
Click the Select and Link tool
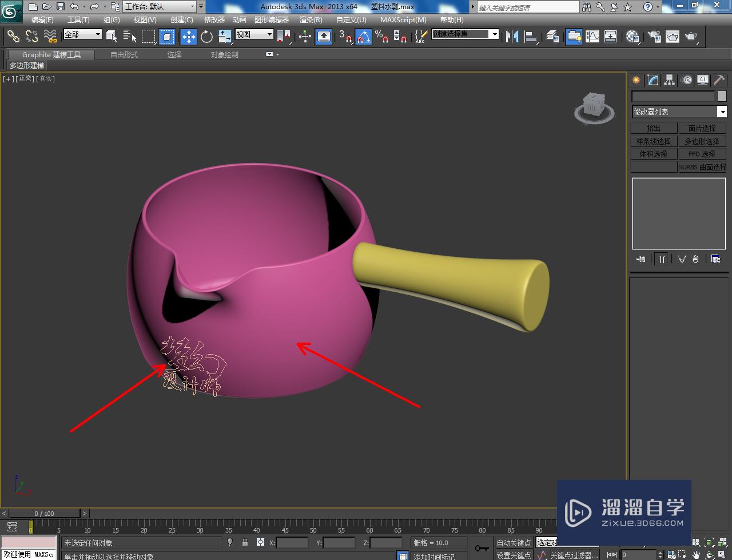pyautogui.click(x=13, y=37)
